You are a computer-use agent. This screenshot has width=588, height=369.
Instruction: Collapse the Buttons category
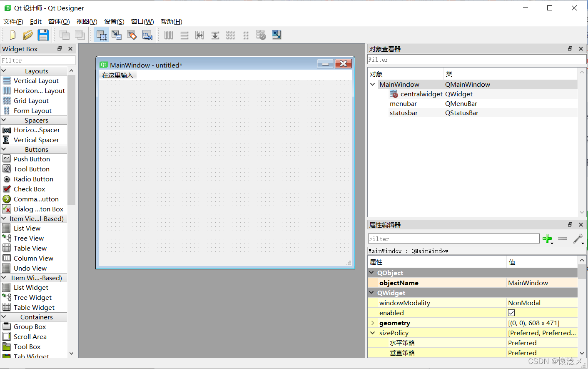point(4,149)
